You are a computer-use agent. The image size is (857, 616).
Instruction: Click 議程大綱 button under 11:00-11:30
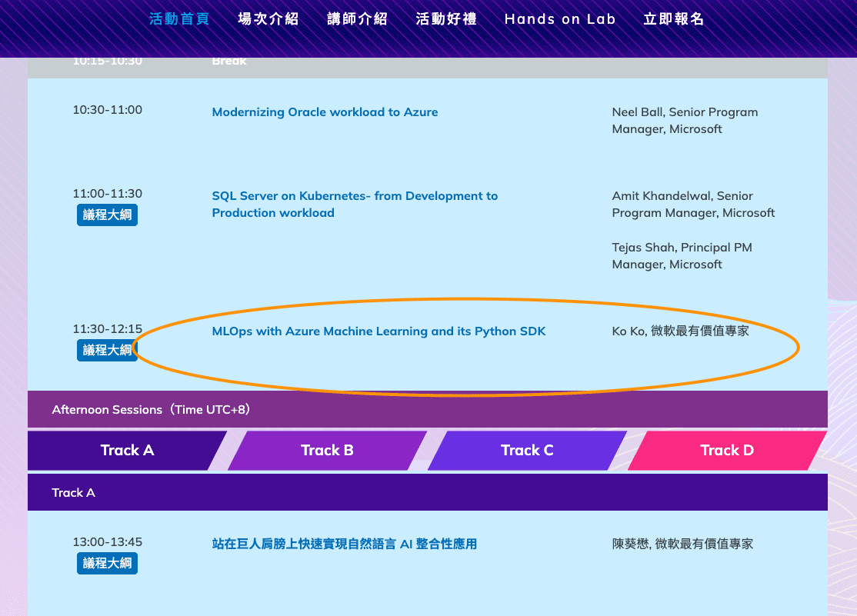(107, 215)
